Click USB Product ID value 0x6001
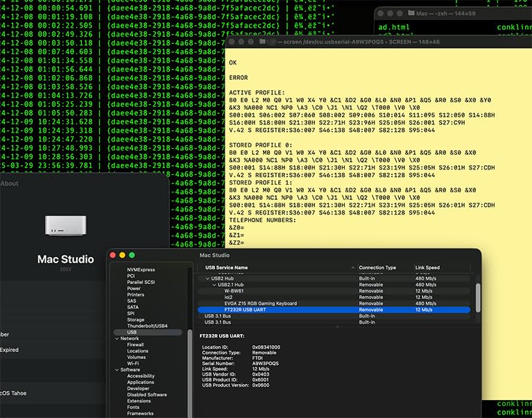The width and height of the screenshot is (532, 418). [x=261, y=380]
